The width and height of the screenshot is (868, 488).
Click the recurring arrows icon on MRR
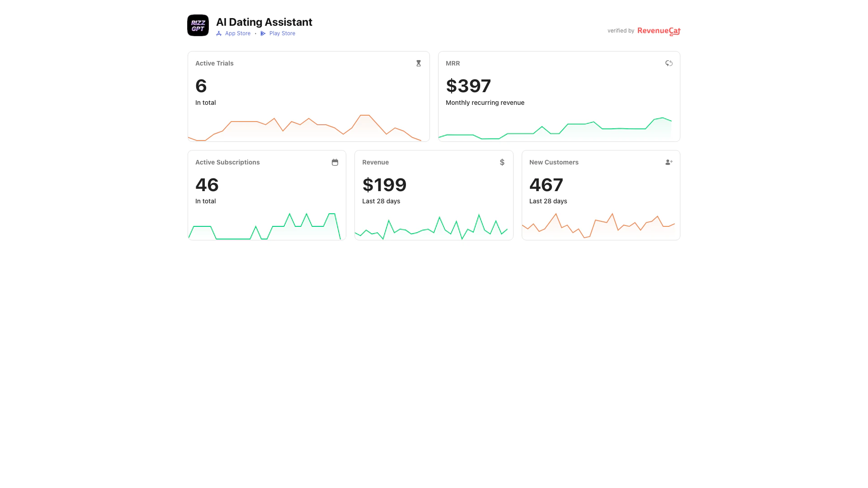point(669,63)
